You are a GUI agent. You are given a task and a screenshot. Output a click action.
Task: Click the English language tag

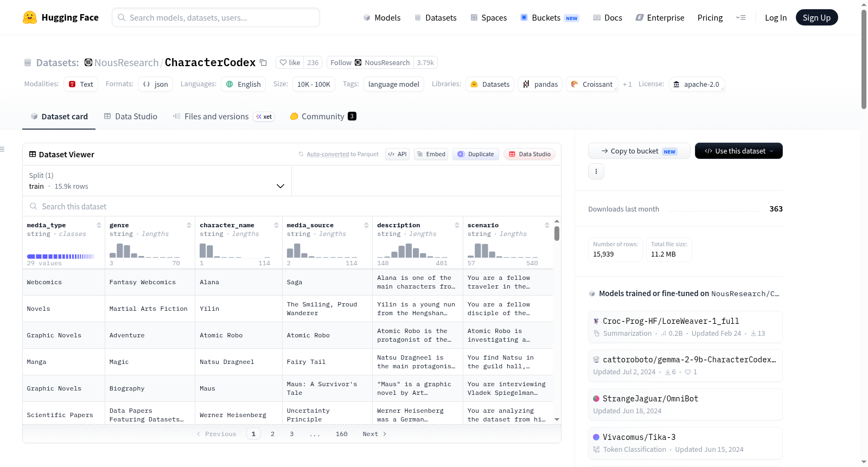[x=243, y=84]
